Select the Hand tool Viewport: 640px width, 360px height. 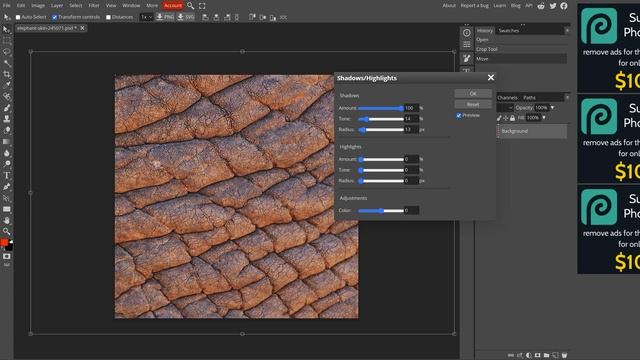(7, 220)
